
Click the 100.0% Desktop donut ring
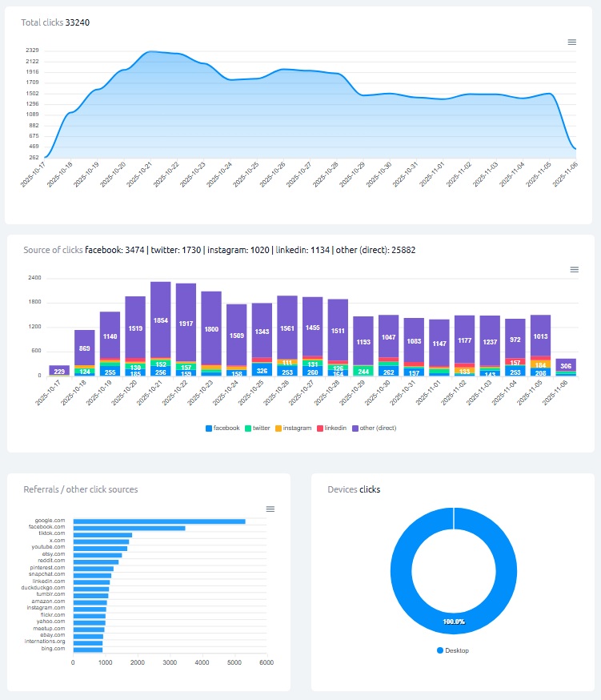click(453, 621)
